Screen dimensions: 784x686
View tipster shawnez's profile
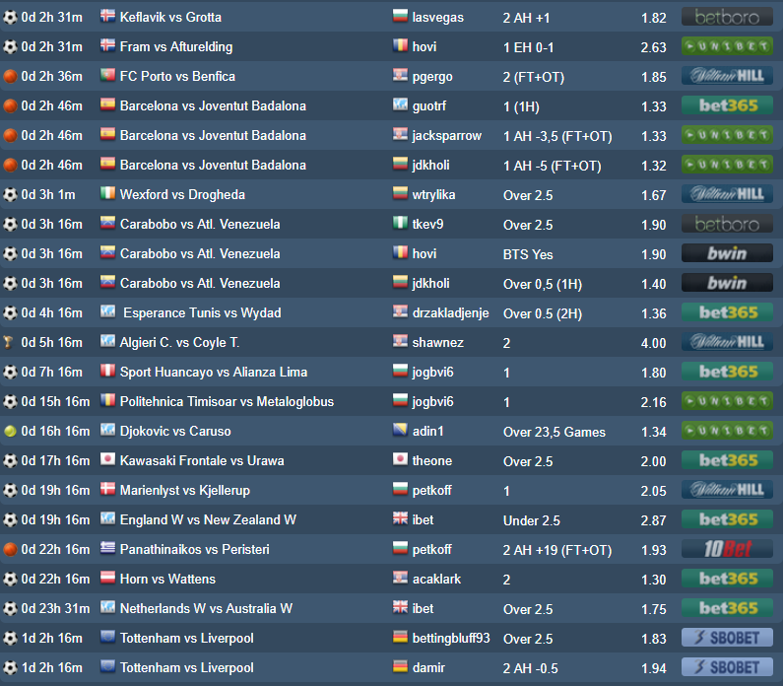tap(438, 342)
